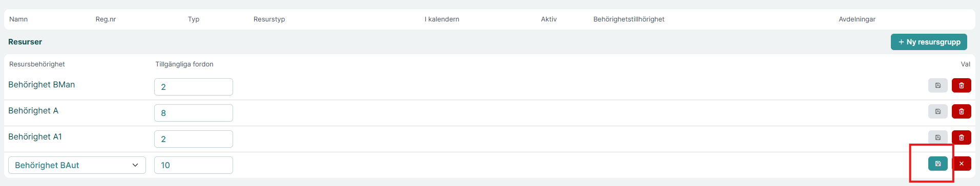
Task: Open the Behörighet BMan entry
Action: tap(41, 85)
